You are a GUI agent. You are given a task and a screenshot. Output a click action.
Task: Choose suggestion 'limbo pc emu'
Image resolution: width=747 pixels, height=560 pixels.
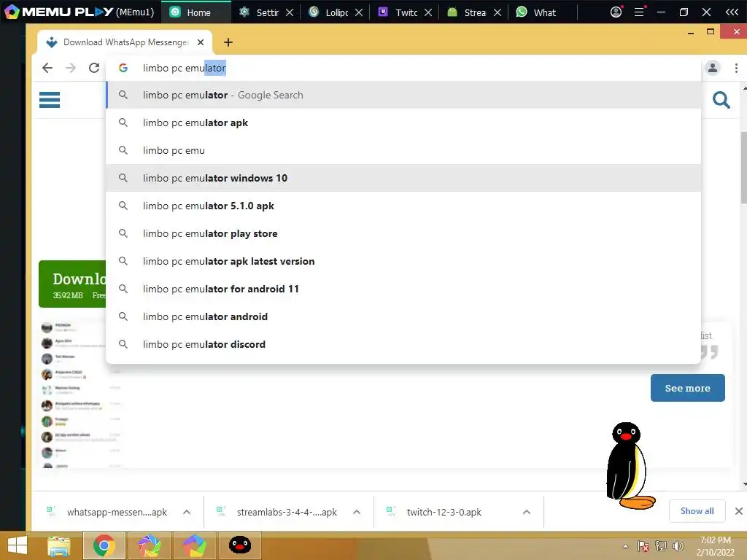pos(403,150)
